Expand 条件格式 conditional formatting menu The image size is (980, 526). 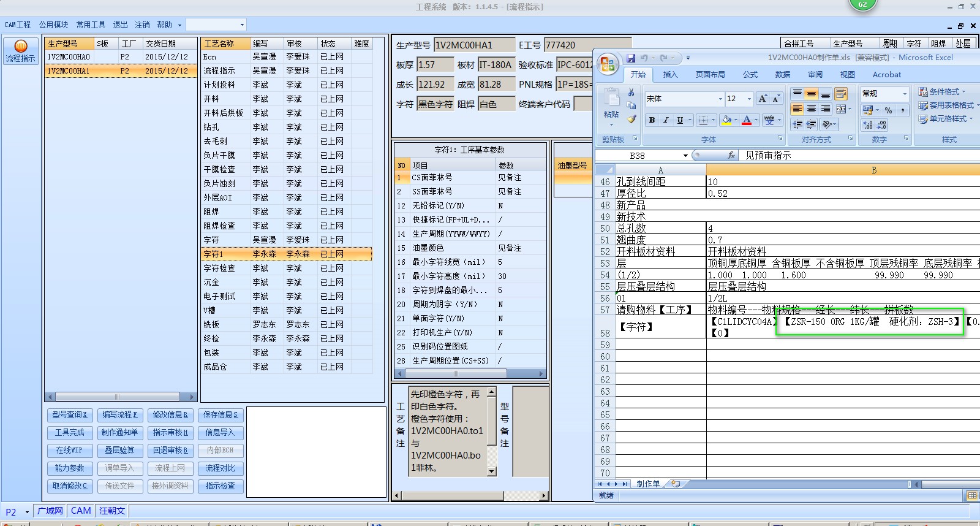pyautogui.click(x=942, y=92)
